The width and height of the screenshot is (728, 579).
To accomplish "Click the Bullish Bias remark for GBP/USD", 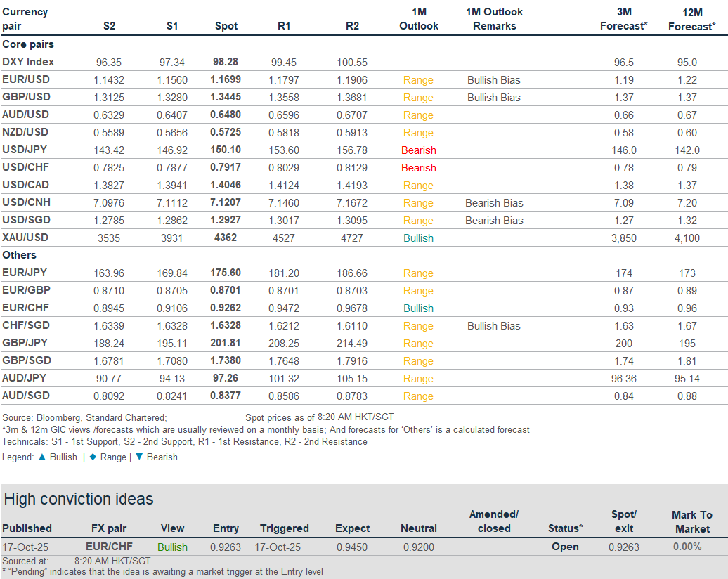I will (494, 98).
